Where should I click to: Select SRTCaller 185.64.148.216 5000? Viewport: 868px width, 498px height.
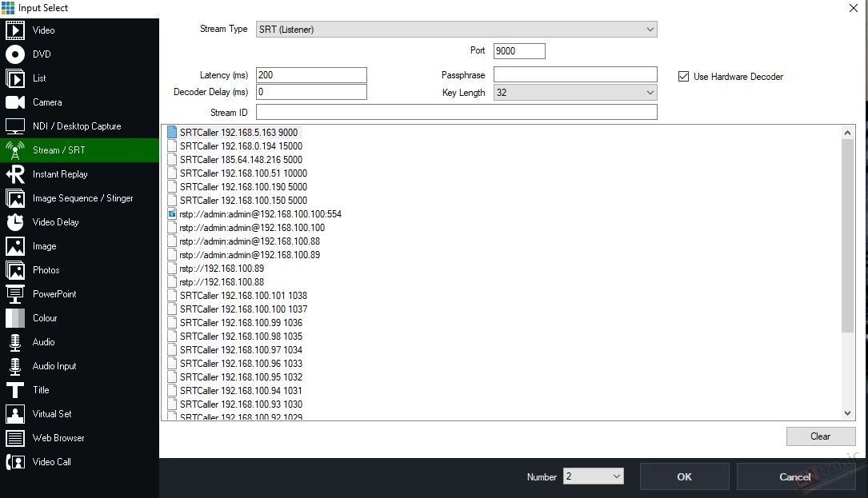(241, 159)
